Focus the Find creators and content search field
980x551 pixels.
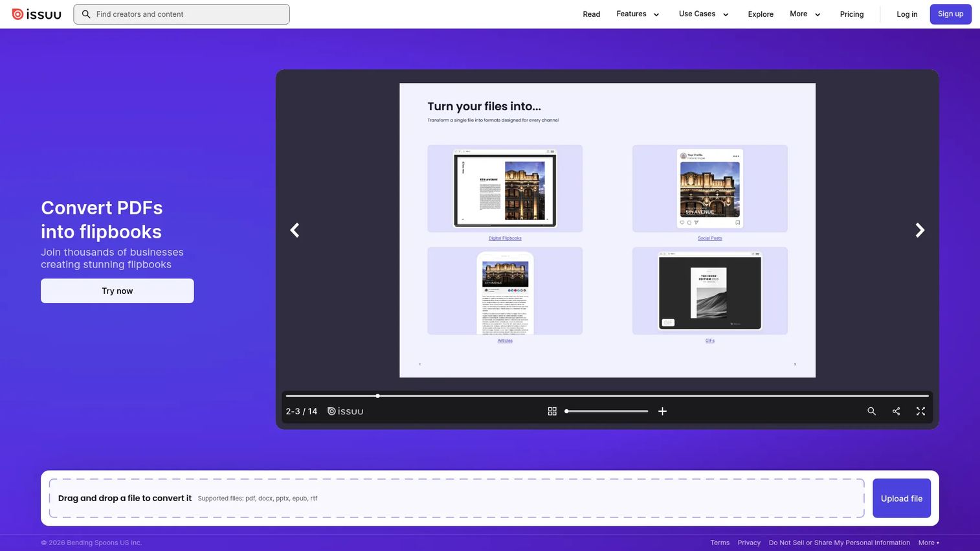tap(181, 14)
